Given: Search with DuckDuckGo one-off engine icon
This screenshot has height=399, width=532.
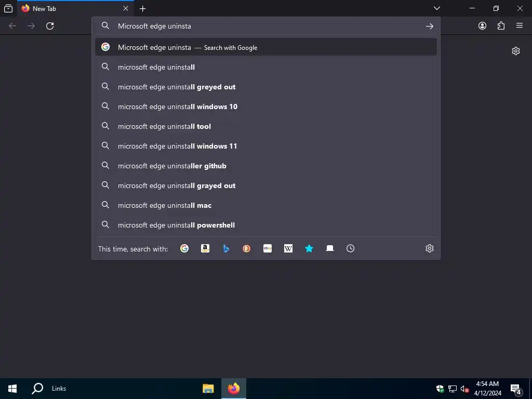Looking at the screenshot, I should 247,248.
